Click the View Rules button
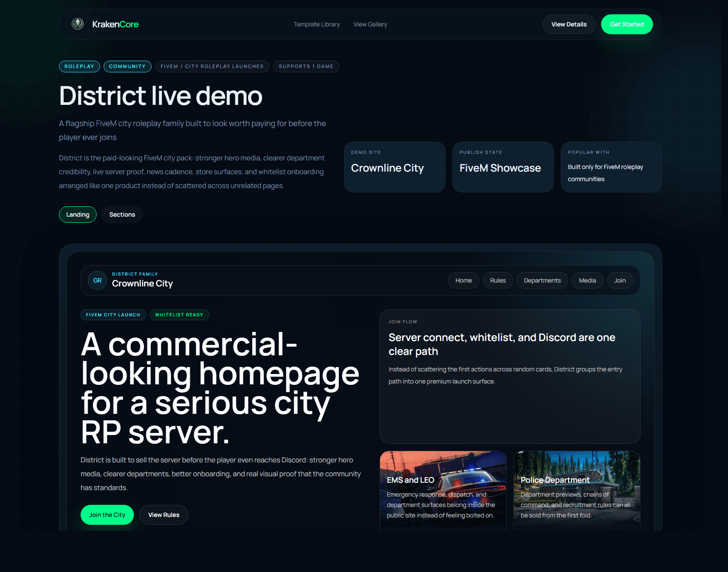Viewport: 728px width, 572px height. 164,515
